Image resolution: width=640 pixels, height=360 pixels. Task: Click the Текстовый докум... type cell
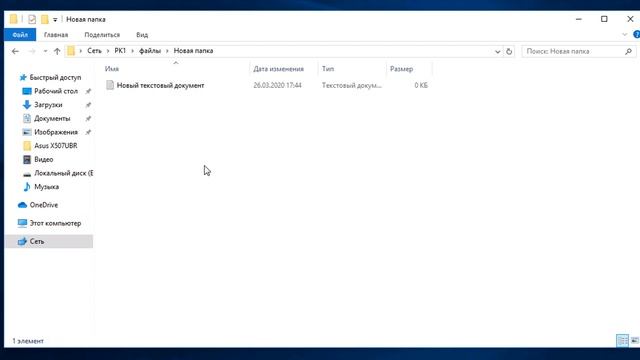coord(352,85)
